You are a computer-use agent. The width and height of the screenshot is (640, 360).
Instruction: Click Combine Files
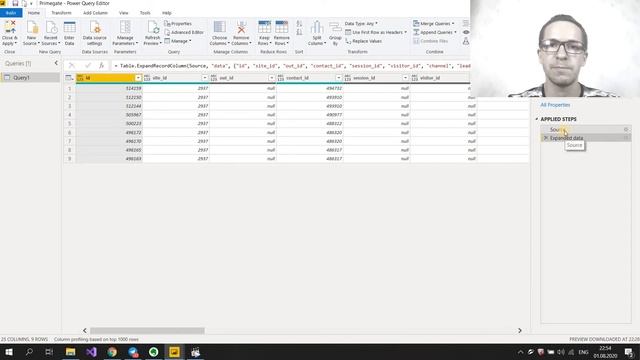tap(431, 41)
